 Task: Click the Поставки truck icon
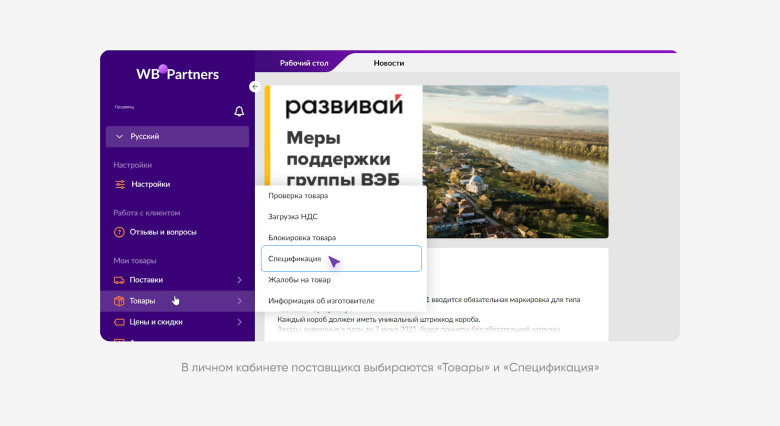pyautogui.click(x=119, y=280)
